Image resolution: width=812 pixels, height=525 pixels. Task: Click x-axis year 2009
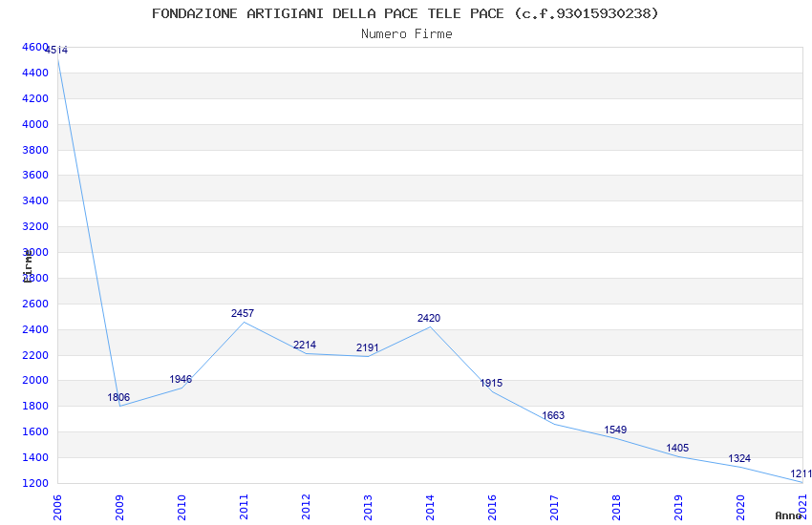coord(119,508)
